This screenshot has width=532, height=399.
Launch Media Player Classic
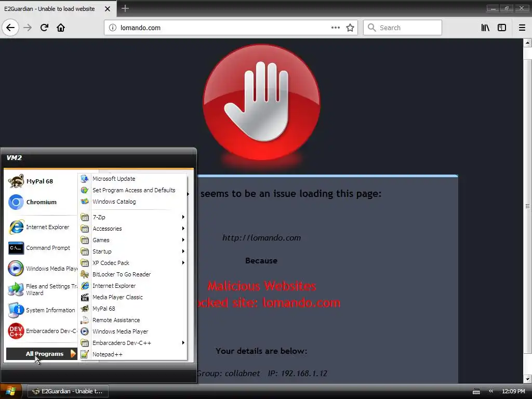[x=133, y=297]
